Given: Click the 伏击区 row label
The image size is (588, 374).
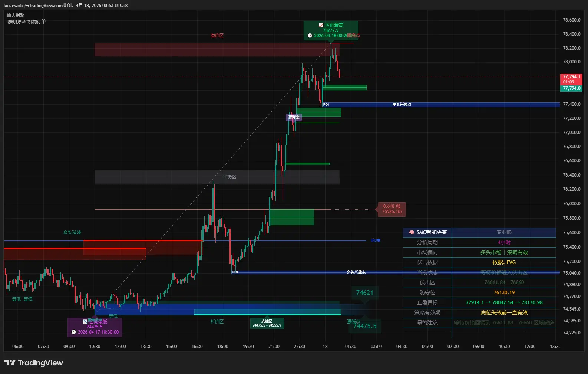Looking at the screenshot, I should coord(427,282).
